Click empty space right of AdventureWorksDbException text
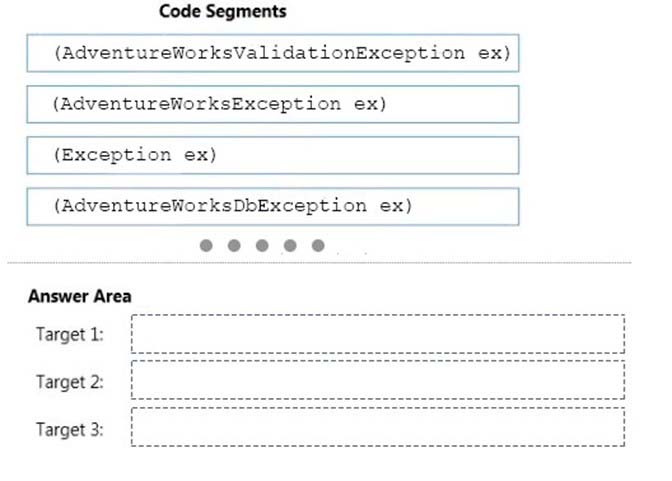The height and width of the screenshot is (481, 672). pyautogui.click(x=465, y=206)
